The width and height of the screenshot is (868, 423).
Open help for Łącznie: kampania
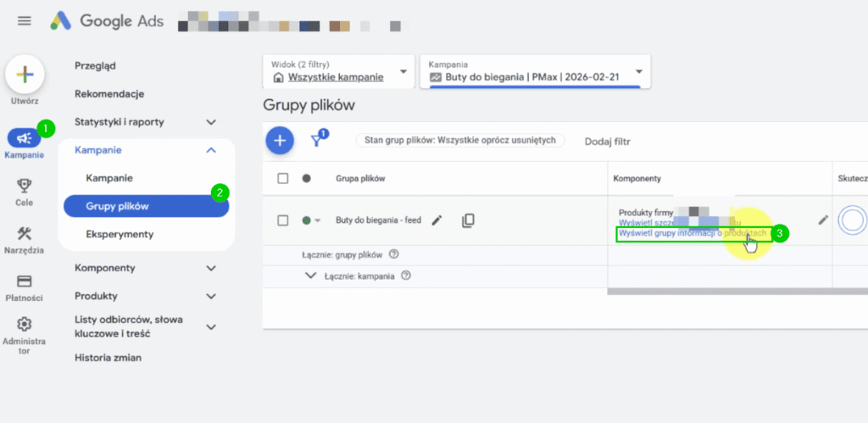pos(405,276)
